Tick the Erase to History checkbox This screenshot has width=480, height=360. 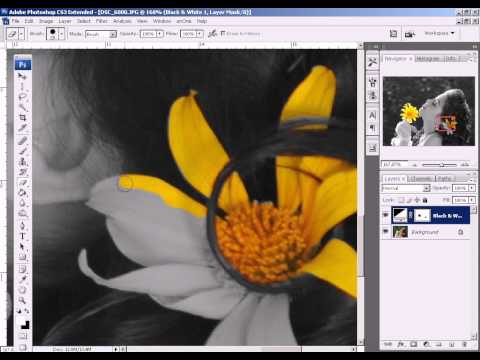coord(223,34)
